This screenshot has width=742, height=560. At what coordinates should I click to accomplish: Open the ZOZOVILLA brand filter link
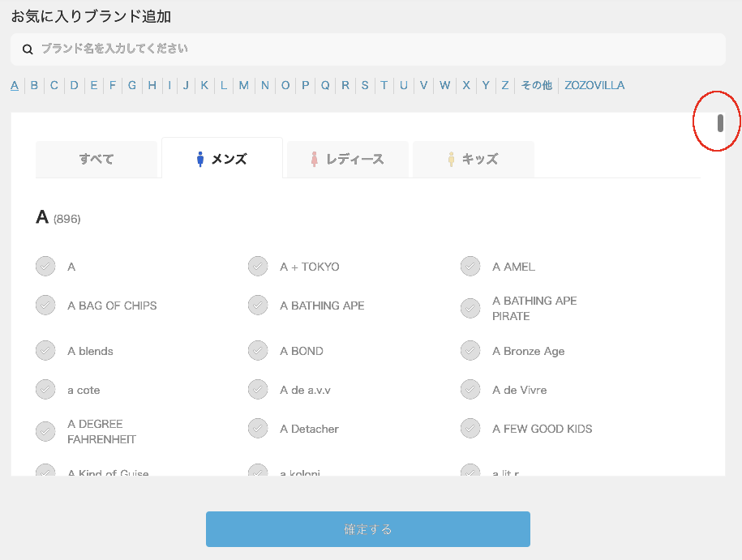pyautogui.click(x=594, y=85)
